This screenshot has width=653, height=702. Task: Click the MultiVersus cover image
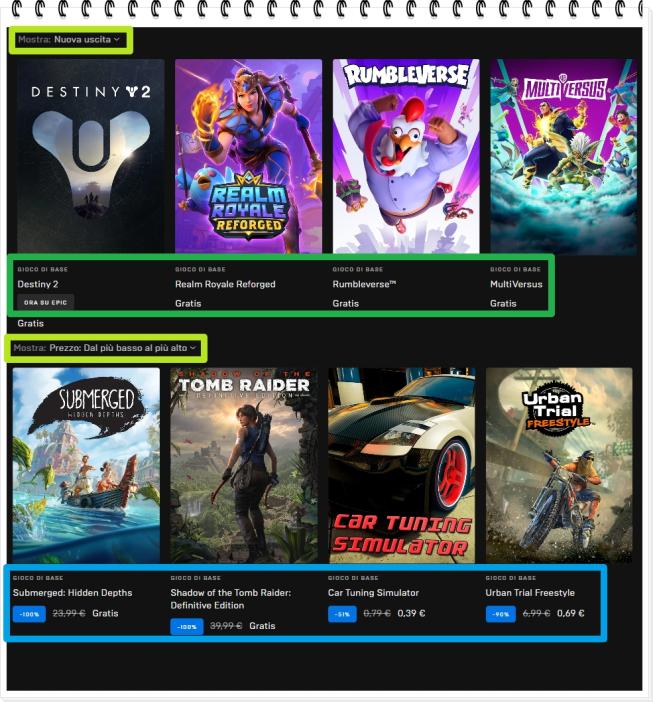(563, 156)
